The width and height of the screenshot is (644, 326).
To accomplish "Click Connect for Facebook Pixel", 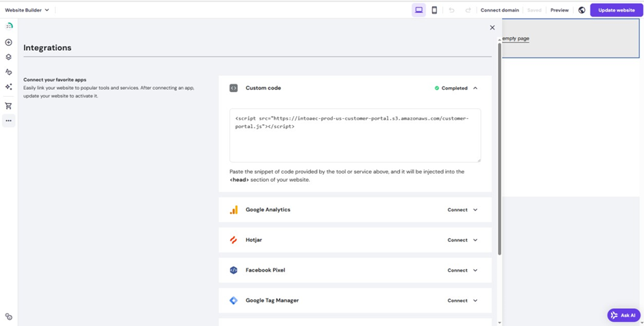I will [457, 270].
